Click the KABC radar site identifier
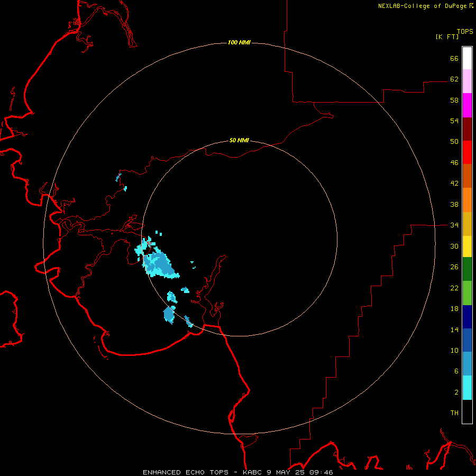 point(253,472)
